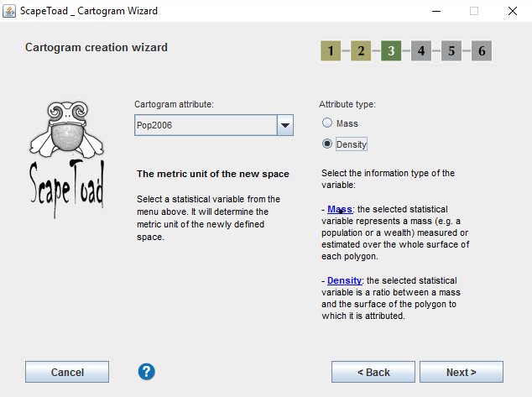This screenshot has height=397, width=532.
Task: Proceed with the Next button
Action: tap(462, 372)
